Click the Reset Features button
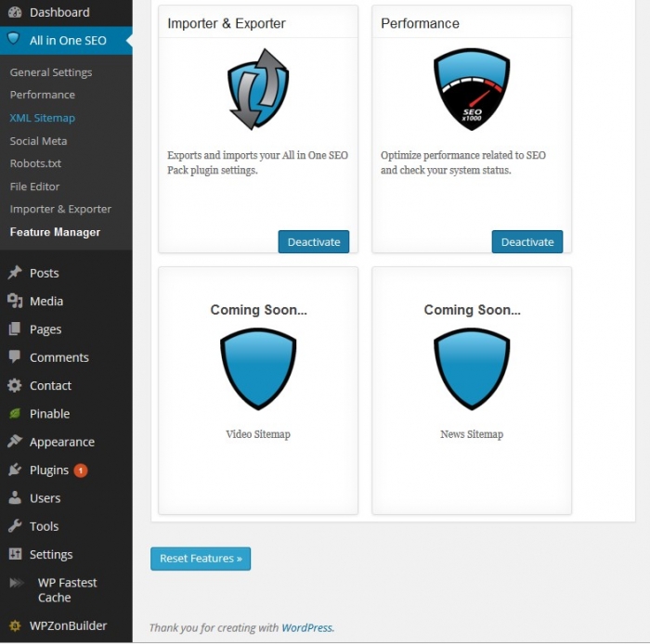650x644 pixels. (x=201, y=559)
